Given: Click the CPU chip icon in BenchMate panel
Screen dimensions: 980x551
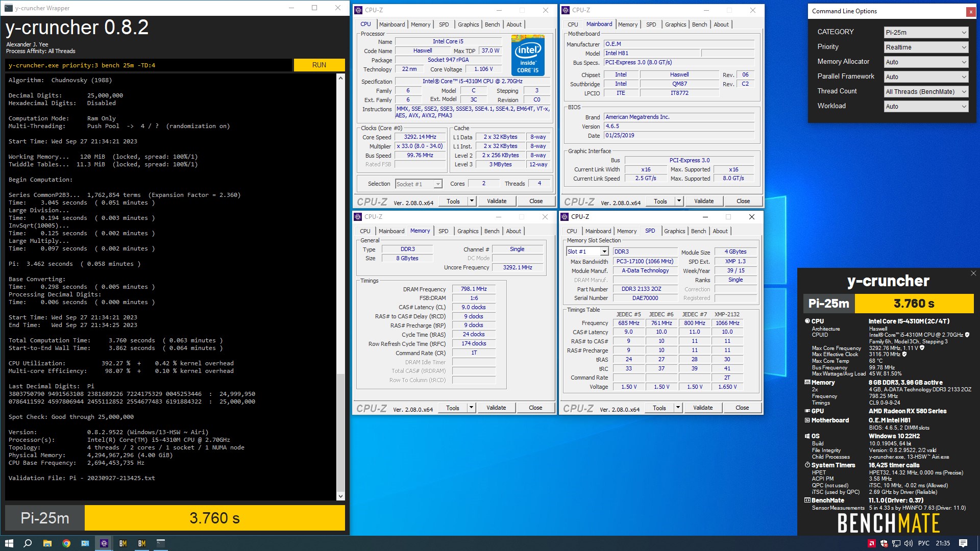Looking at the screenshot, I should [807, 321].
